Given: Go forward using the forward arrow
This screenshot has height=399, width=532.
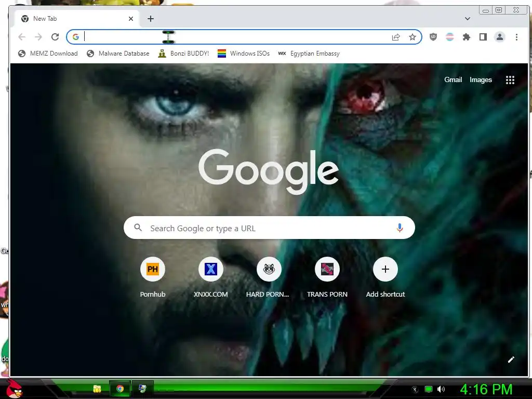Looking at the screenshot, I should point(38,37).
